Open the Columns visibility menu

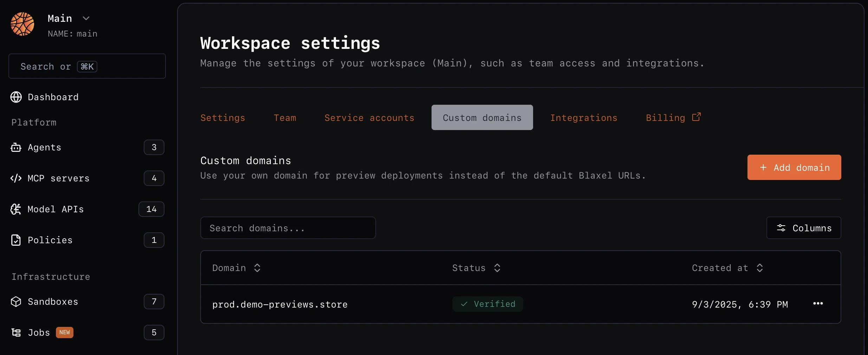coord(804,228)
